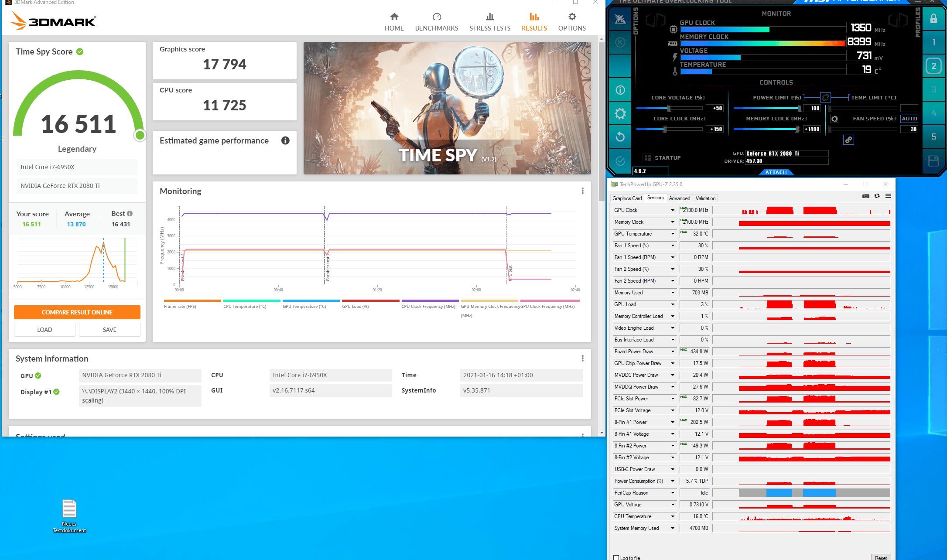Click the Best score info icon
The height and width of the screenshot is (560, 947).
130,214
